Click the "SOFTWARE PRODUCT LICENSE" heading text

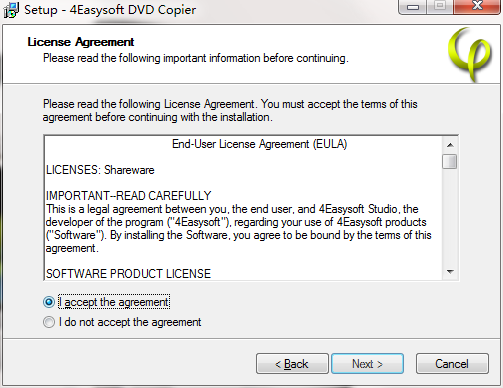(128, 274)
